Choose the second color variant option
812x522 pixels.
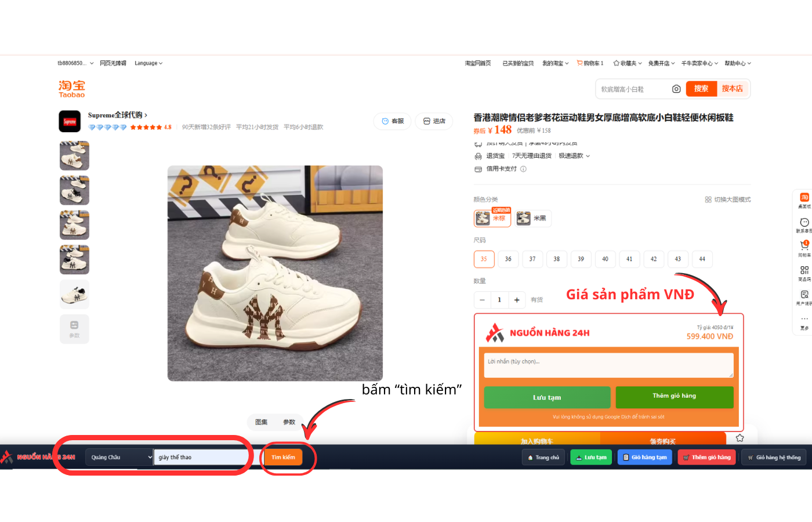click(x=533, y=218)
